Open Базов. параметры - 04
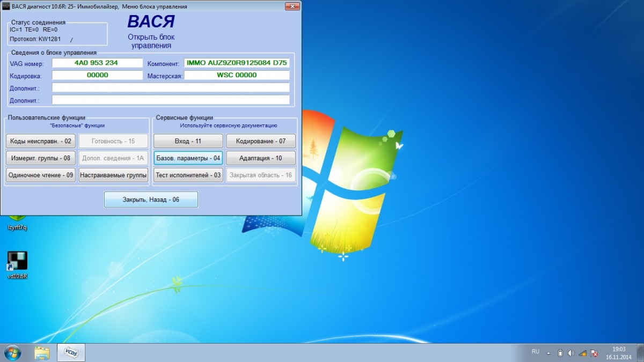Viewport: 644px width, 362px height. tap(188, 158)
